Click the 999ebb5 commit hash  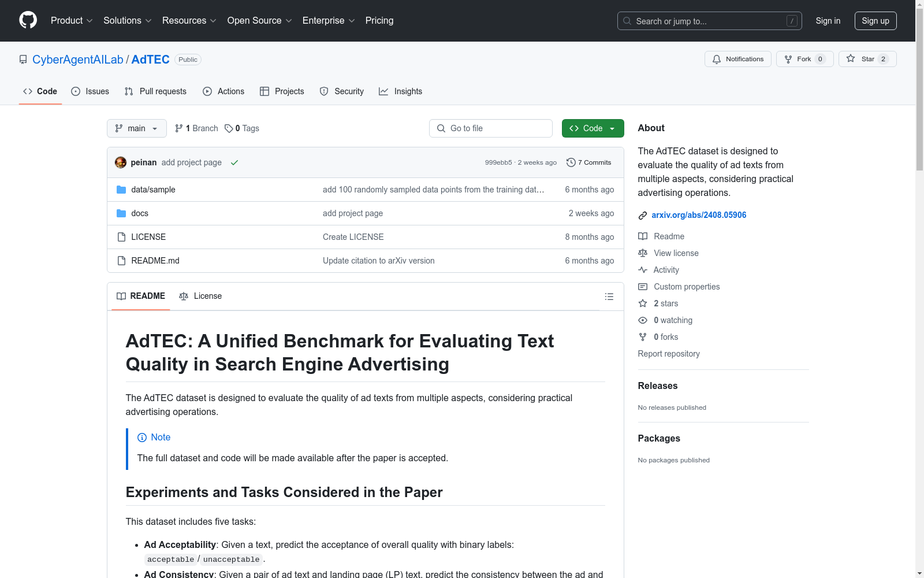[498, 162]
